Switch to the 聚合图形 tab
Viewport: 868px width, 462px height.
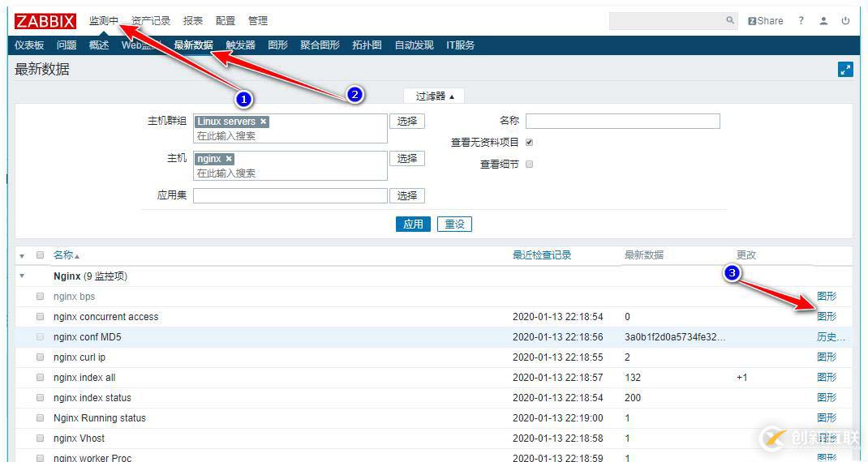tap(320, 45)
